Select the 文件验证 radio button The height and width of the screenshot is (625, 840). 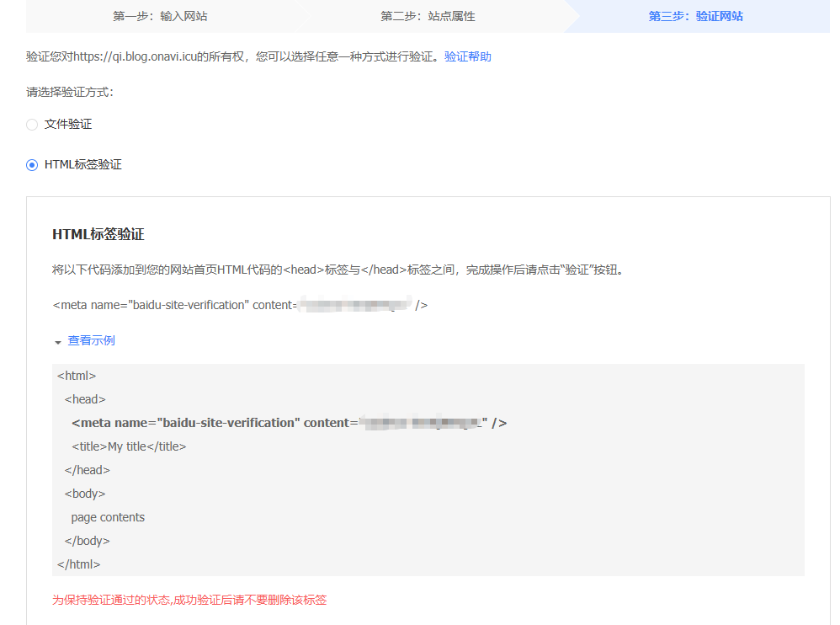coord(32,125)
